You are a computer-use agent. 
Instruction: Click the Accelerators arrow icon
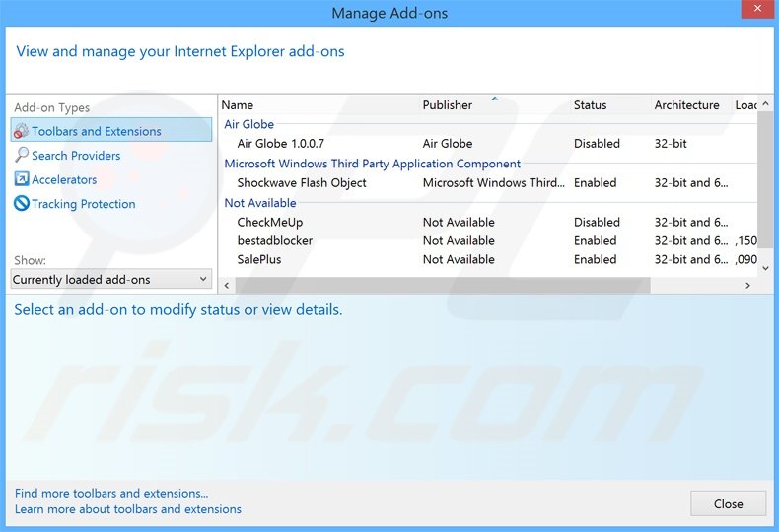pos(22,178)
